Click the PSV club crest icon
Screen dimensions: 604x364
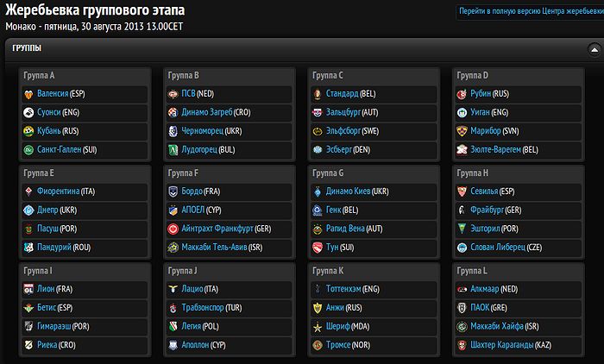[x=173, y=93]
